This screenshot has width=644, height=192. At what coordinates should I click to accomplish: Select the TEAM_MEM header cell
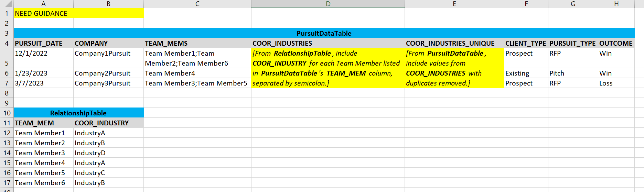tap(43, 123)
